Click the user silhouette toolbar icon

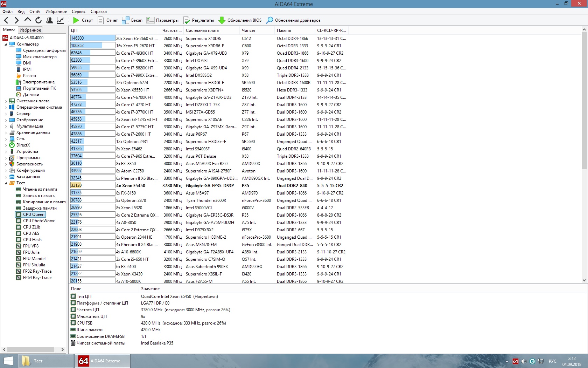tap(49, 20)
